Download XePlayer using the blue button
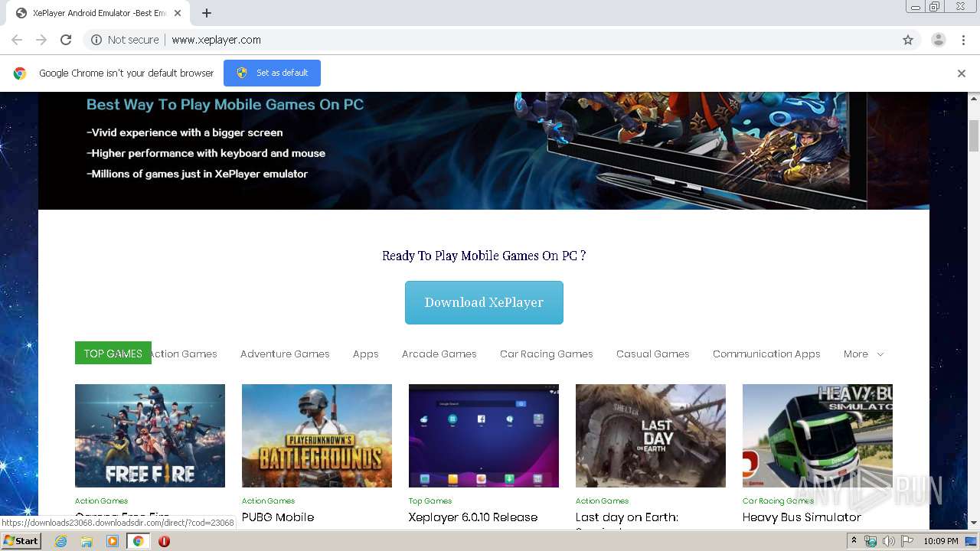Image resolution: width=980 pixels, height=551 pixels. 484,302
